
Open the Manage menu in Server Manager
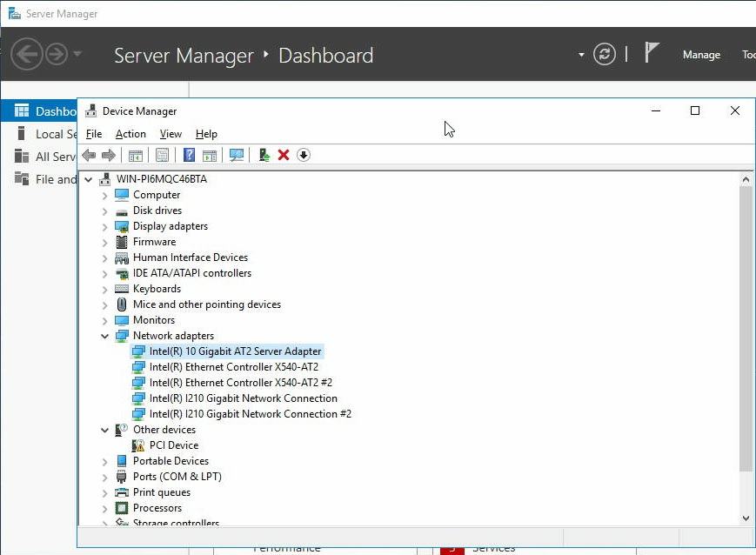click(x=701, y=55)
